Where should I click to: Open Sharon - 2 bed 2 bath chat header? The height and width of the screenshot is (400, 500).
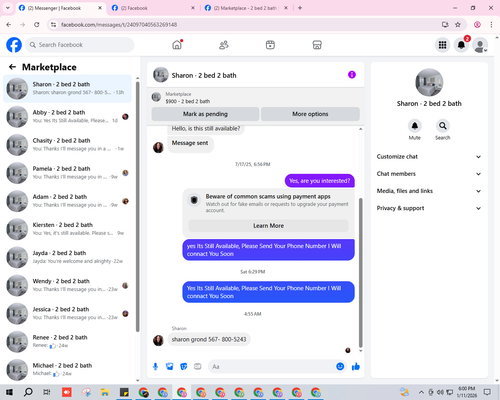coord(195,75)
